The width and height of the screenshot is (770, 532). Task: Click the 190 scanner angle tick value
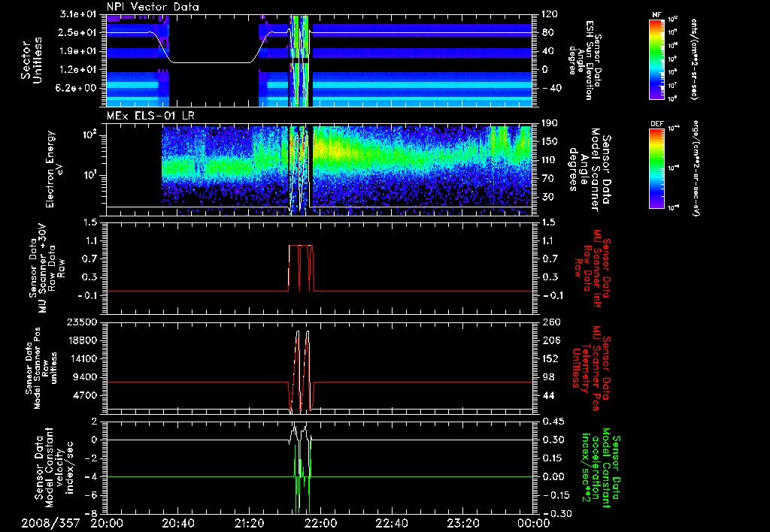click(x=550, y=123)
